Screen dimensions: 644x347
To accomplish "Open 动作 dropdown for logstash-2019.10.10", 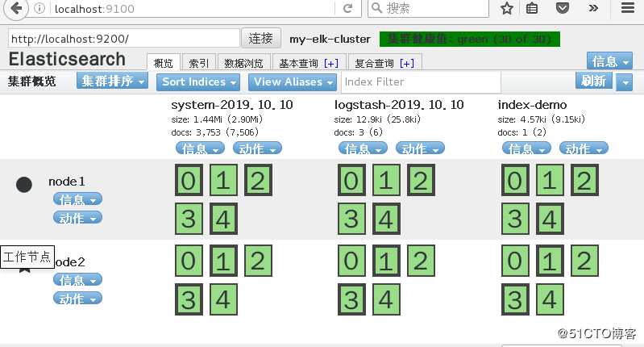I will (x=420, y=148).
